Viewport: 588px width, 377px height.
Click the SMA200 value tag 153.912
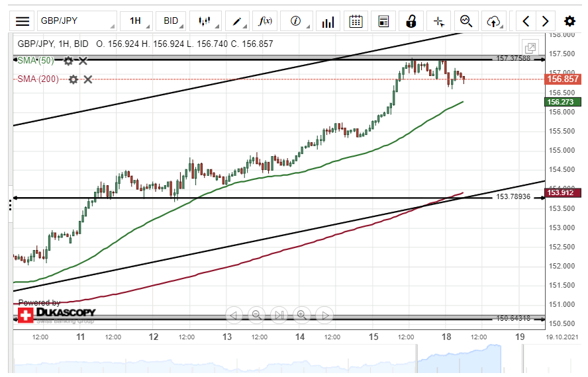point(562,192)
